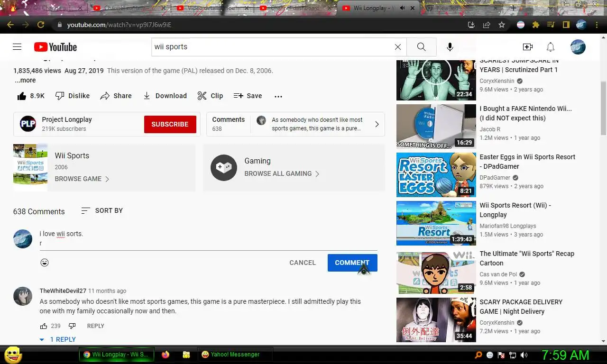Open the Project Longplay channel name
Image resolution: width=607 pixels, height=364 pixels.
67,119
